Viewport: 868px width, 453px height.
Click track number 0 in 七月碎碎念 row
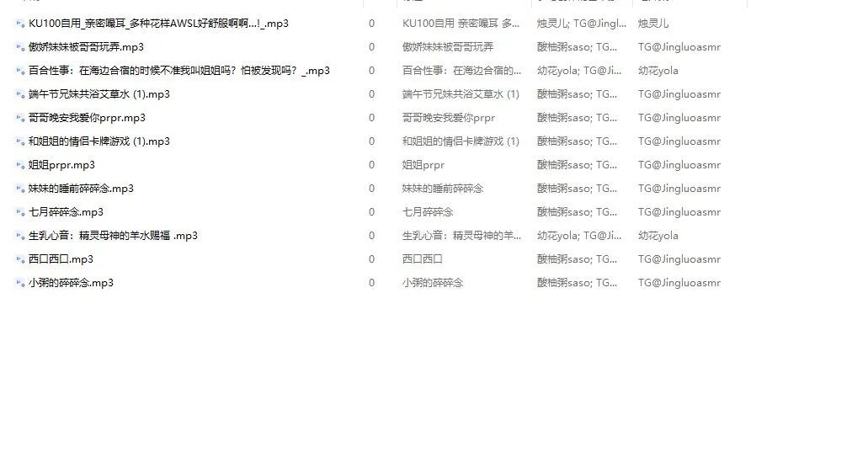371,211
